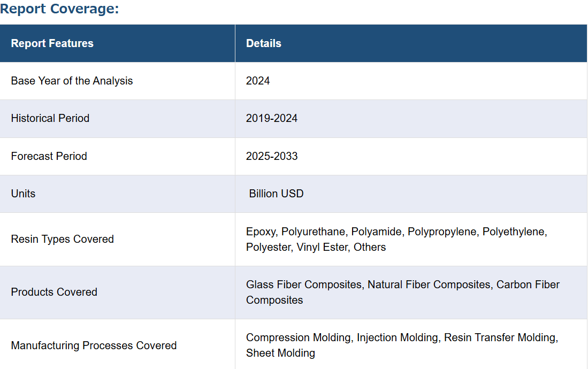
Task: Select the Report Features column header
Action: tap(52, 43)
